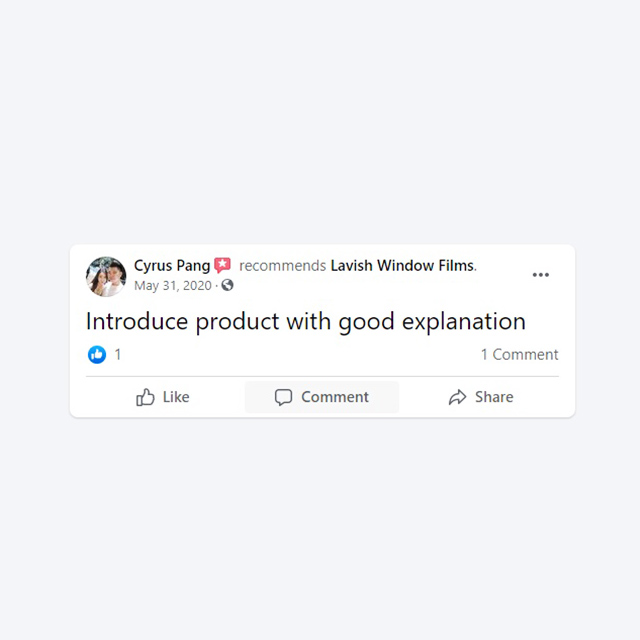Click the public globe privacy icon
The image size is (640, 640).
[x=227, y=285]
